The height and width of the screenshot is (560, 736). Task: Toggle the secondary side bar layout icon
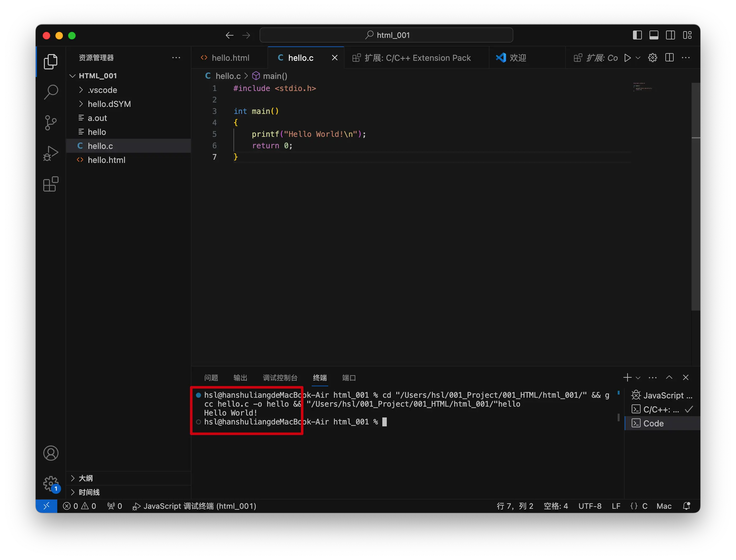tap(671, 35)
